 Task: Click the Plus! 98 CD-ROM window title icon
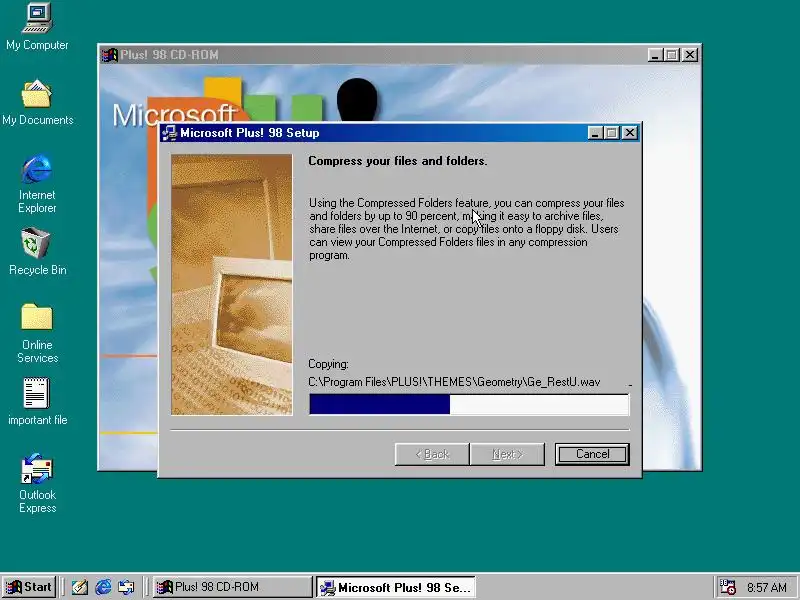(109, 55)
